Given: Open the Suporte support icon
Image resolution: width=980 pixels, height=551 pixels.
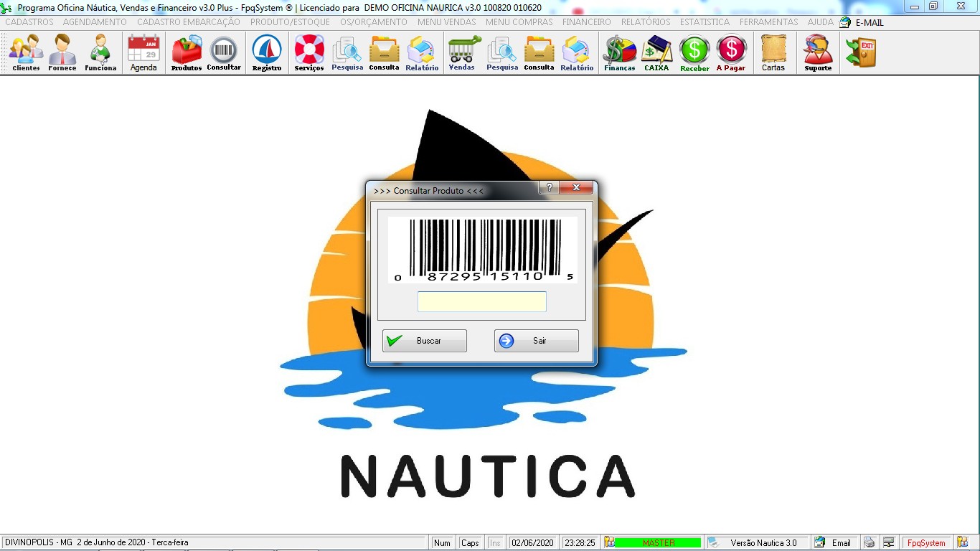Looking at the screenshot, I should coord(818,53).
